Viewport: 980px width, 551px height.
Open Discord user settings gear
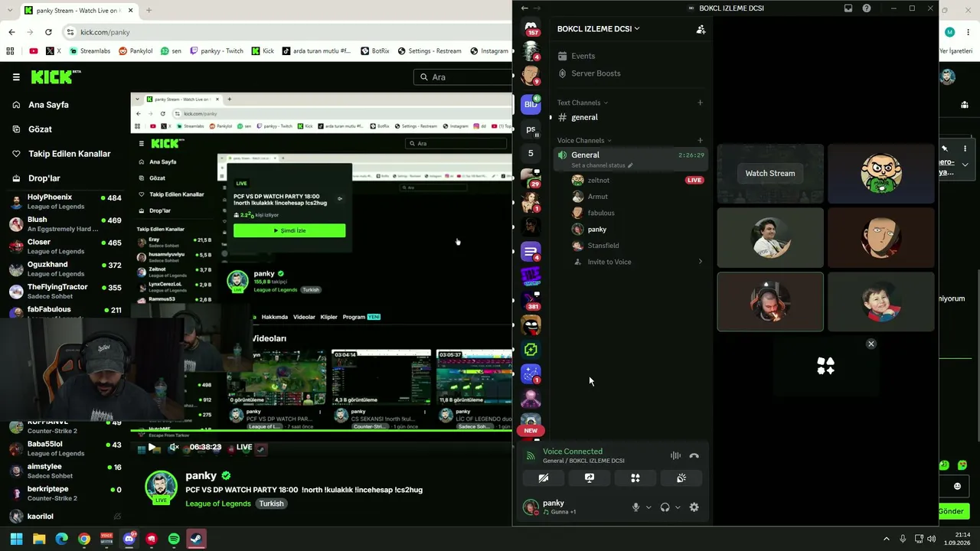694,507
